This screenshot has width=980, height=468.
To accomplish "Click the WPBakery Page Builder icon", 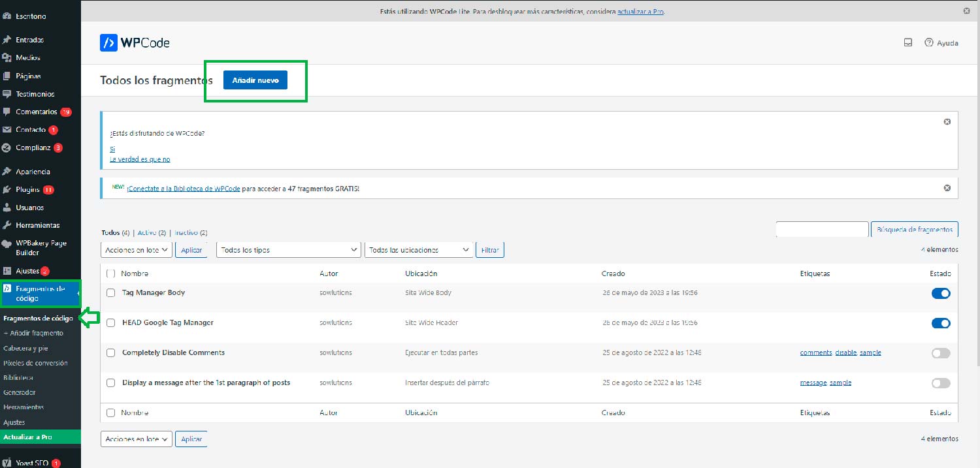I will coord(7,243).
